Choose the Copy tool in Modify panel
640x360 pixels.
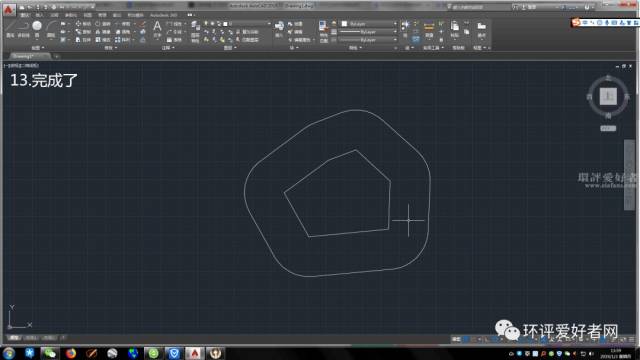point(83,32)
